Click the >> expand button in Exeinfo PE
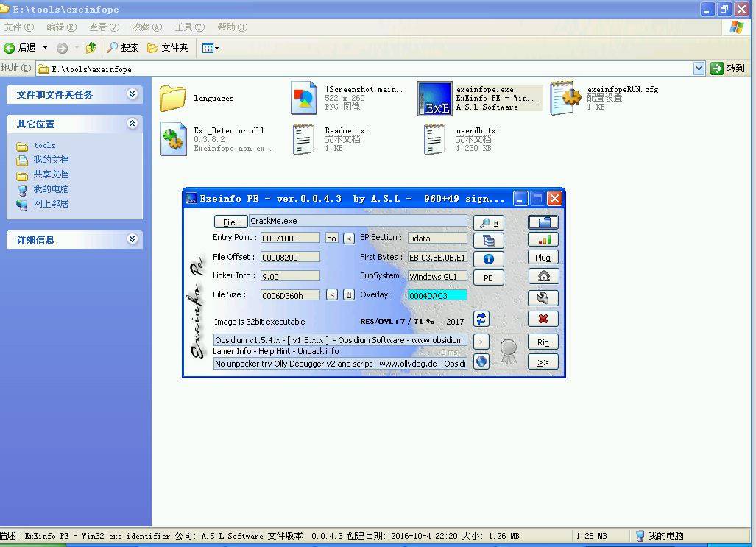The height and width of the screenshot is (547, 756). click(543, 361)
